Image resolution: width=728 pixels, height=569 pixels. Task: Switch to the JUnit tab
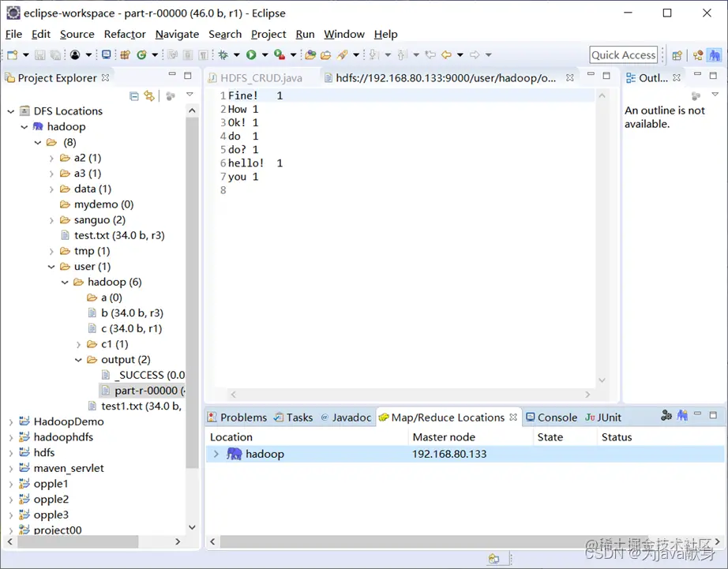603,417
